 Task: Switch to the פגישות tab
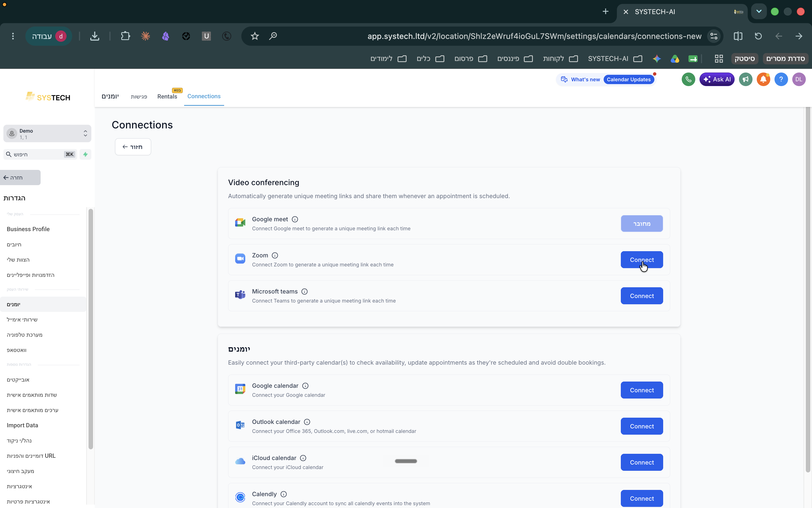[139, 97]
